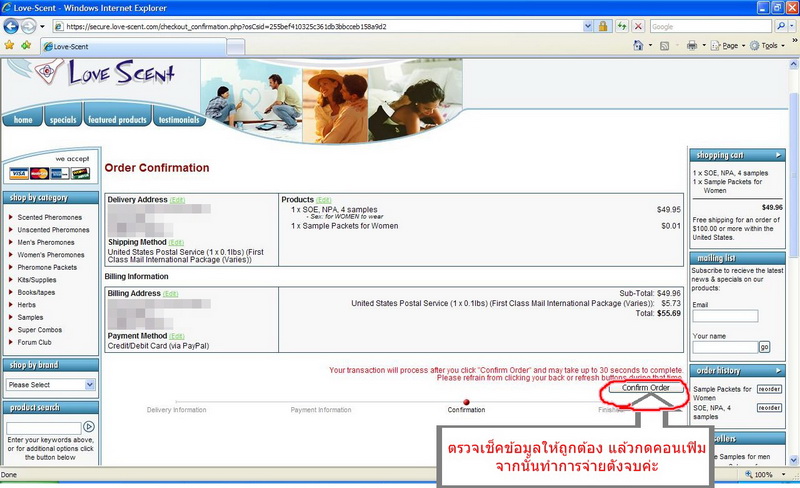This screenshot has height=488, width=800.
Task: Click the Visa card icon
Action: coord(19,174)
